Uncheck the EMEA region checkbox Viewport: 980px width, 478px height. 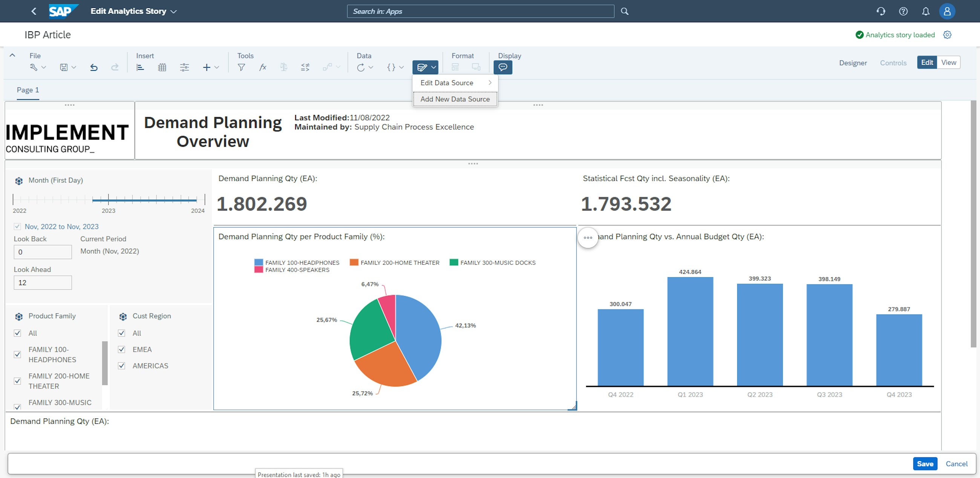tap(121, 349)
